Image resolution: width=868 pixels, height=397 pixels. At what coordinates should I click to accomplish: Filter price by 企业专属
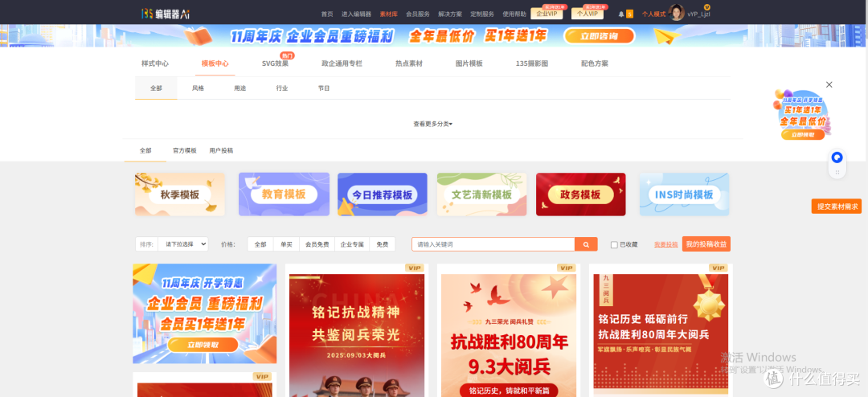point(352,244)
